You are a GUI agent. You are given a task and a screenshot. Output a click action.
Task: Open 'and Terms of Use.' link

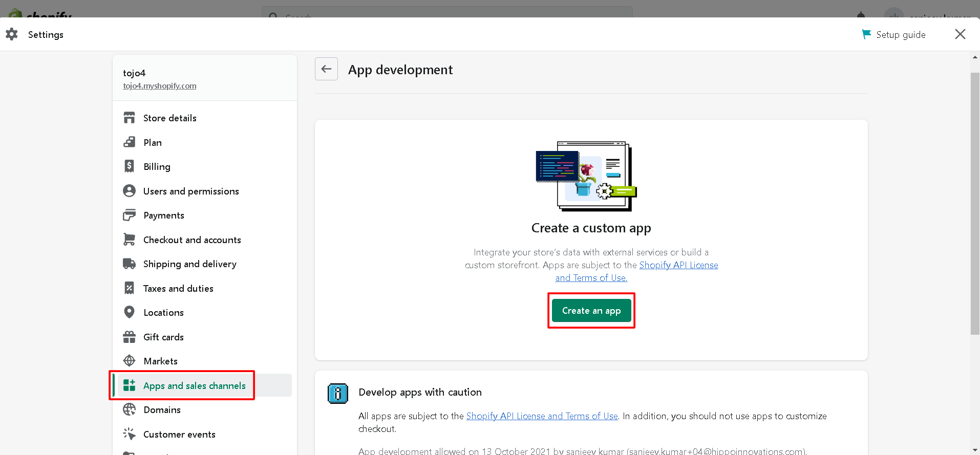(591, 278)
